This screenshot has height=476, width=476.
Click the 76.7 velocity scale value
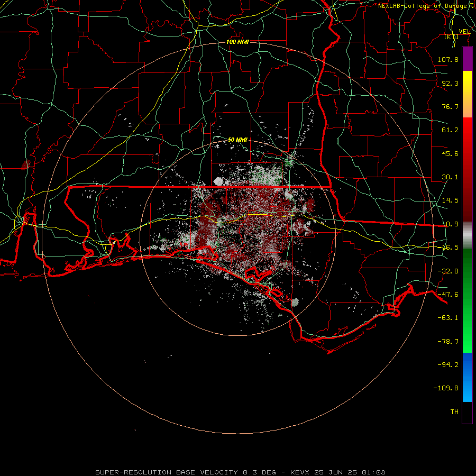click(450, 106)
